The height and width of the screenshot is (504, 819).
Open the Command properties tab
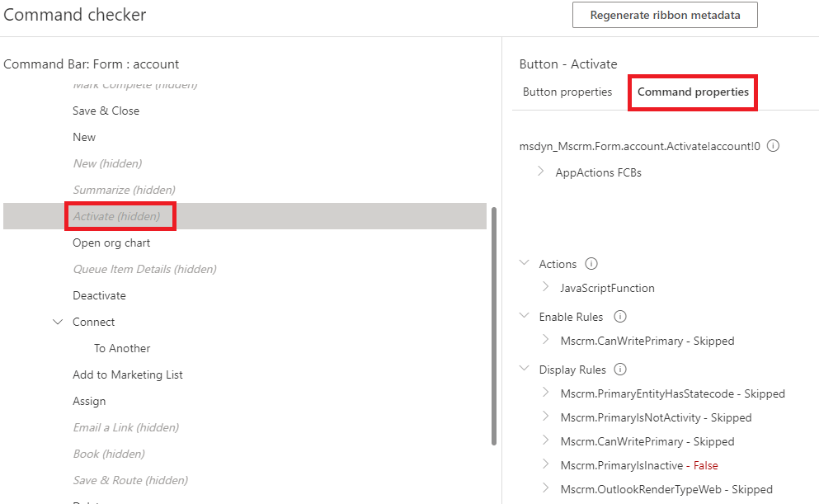coord(693,92)
